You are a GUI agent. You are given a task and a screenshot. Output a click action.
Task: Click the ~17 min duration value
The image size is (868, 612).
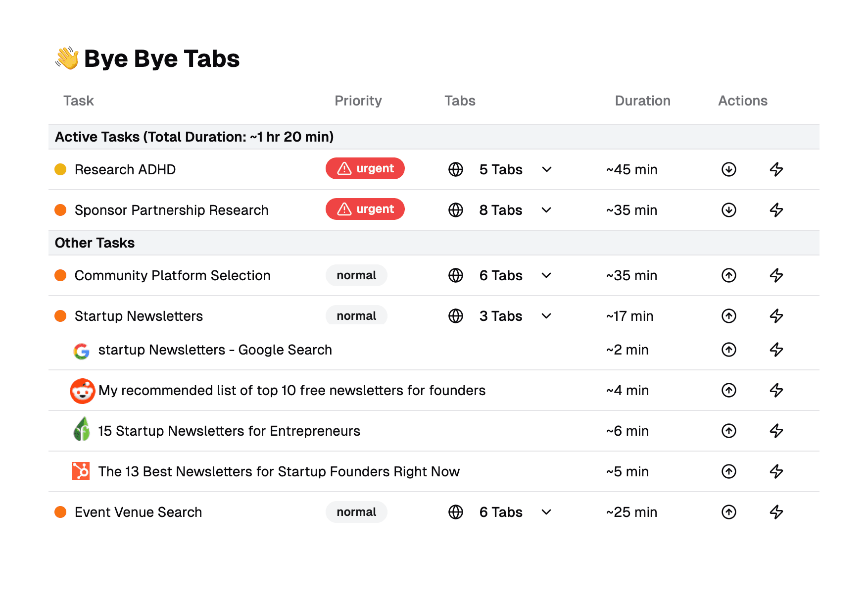630,316
